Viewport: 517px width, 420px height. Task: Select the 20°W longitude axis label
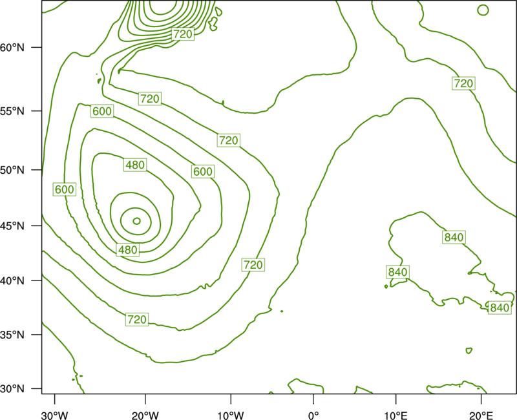click(145, 415)
